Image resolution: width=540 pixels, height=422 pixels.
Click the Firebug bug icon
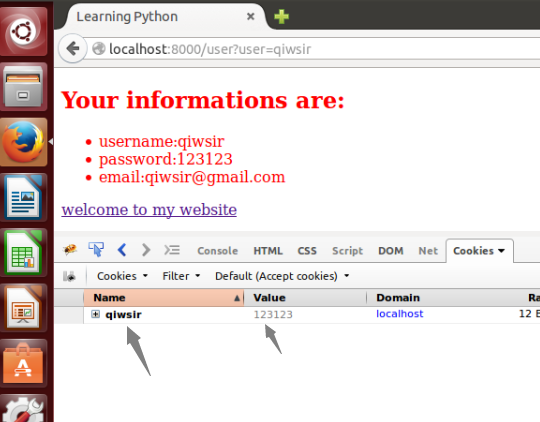point(71,250)
